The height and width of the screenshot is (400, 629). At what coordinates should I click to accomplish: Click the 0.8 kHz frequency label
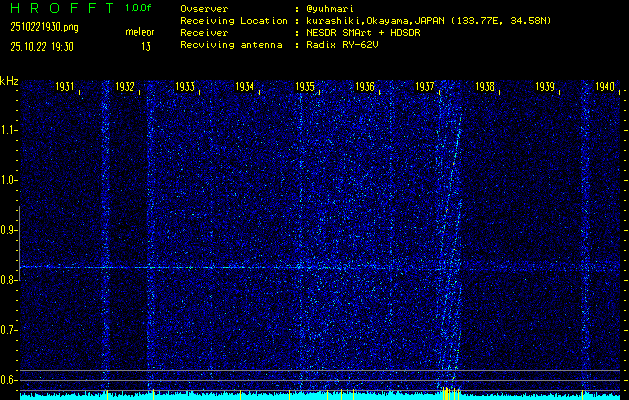pos(7,280)
